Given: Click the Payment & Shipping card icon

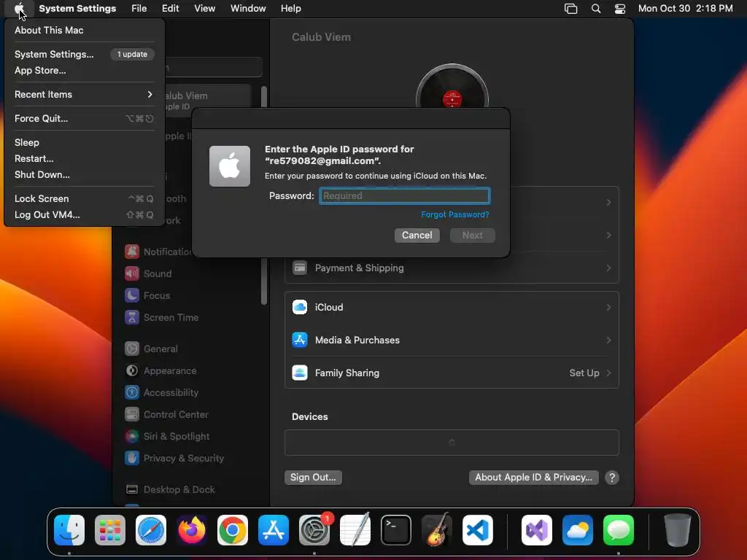Looking at the screenshot, I should 300,268.
